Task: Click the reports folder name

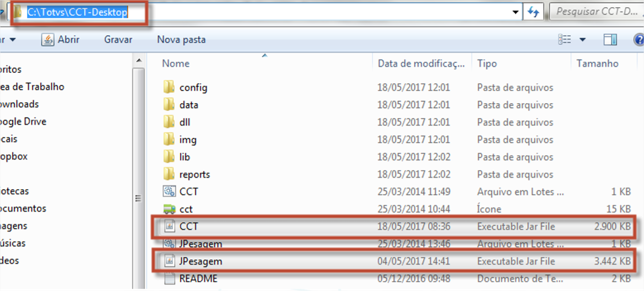Action: [x=194, y=175]
